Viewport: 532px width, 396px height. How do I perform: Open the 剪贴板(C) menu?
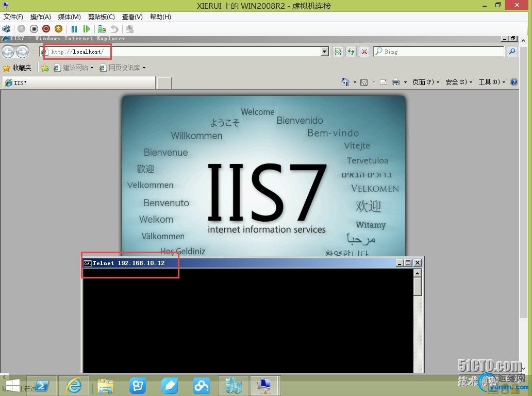(102, 16)
